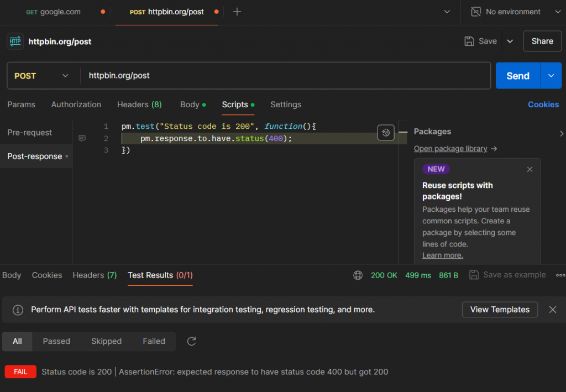
Task: Click the View Templates button
Action: click(x=500, y=310)
